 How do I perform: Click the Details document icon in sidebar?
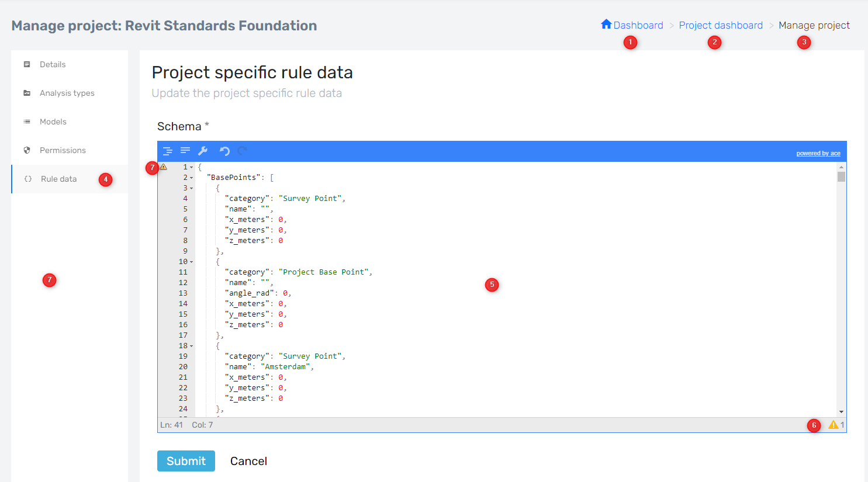[x=27, y=64]
